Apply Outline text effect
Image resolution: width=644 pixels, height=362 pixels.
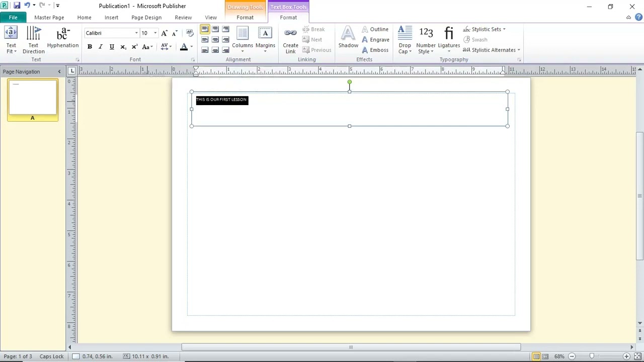point(375,29)
